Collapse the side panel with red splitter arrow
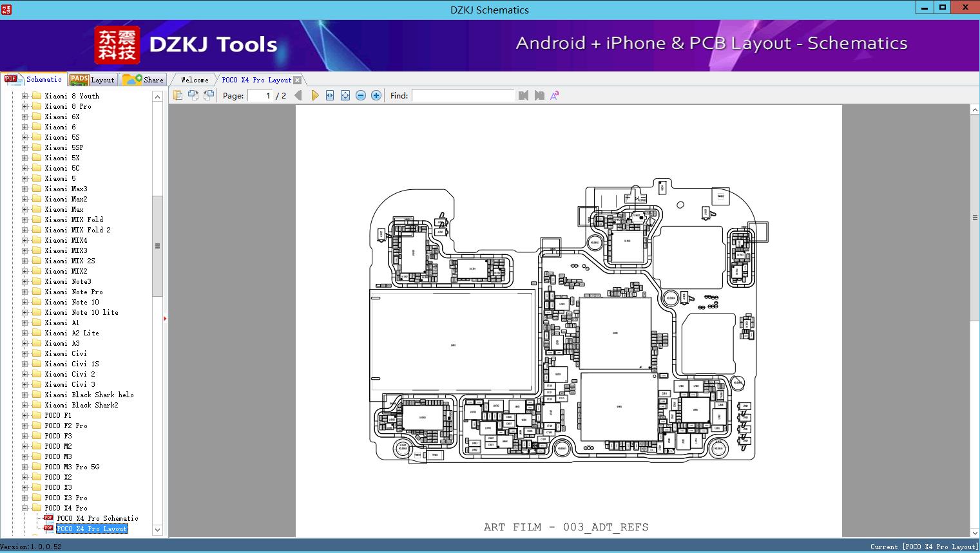The width and height of the screenshot is (980, 553). tap(165, 318)
